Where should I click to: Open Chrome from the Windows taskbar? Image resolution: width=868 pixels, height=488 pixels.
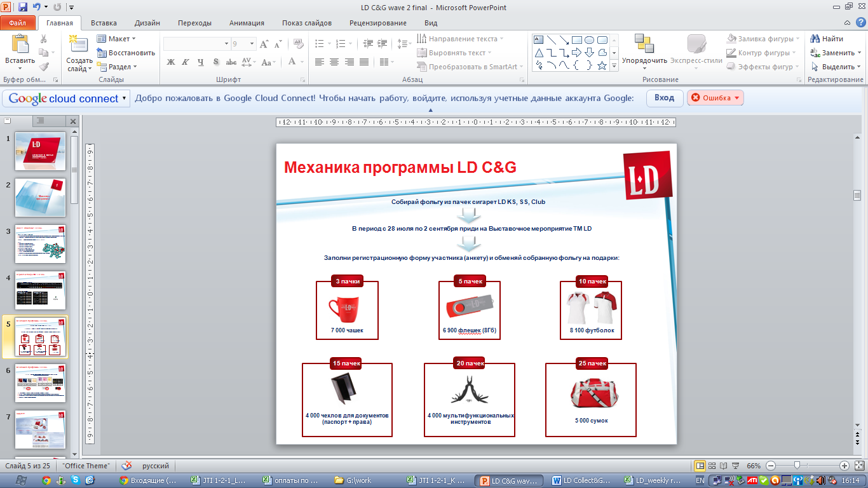tap(46, 480)
